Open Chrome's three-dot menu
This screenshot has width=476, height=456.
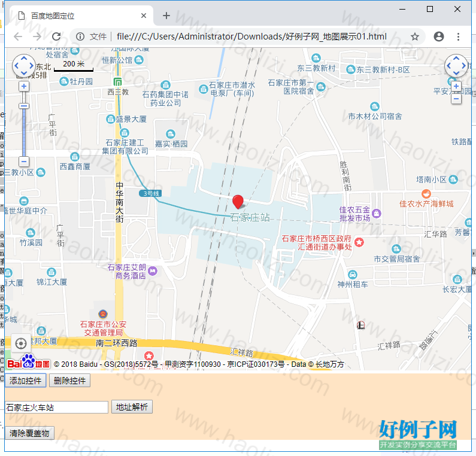pyautogui.click(x=458, y=37)
